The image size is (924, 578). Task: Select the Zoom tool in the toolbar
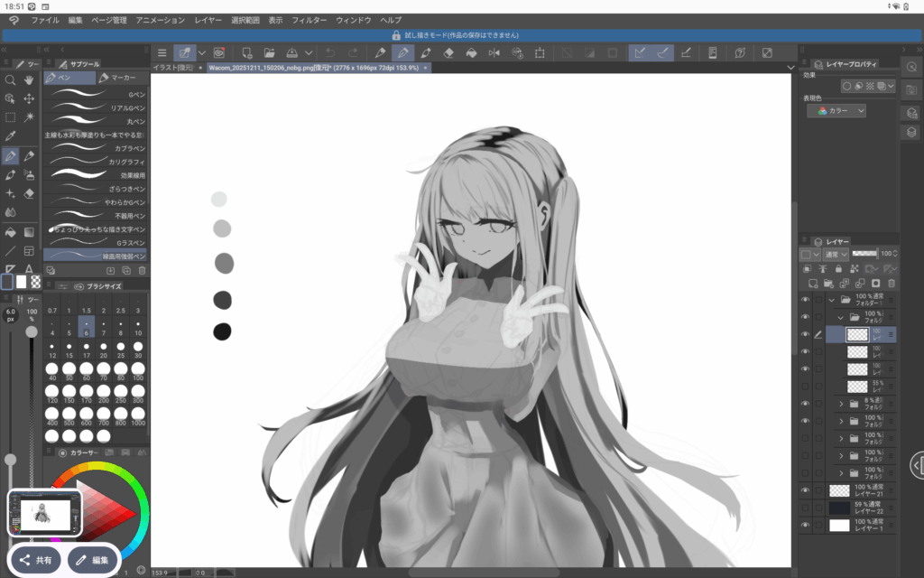[x=8, y=82]
